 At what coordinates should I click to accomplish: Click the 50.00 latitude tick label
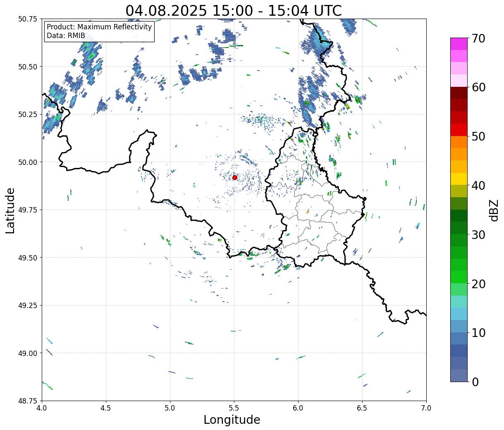tap(28, 162)
